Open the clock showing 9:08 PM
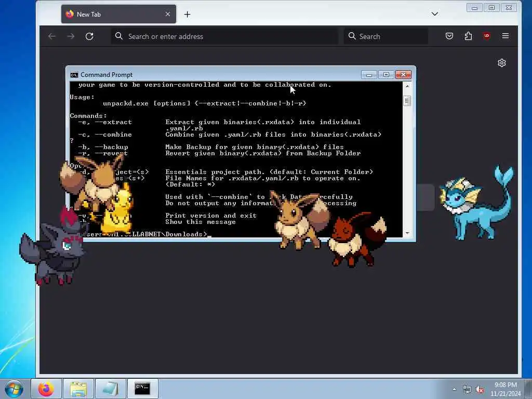Screen dimensions: 532x399 pos(506,389)
